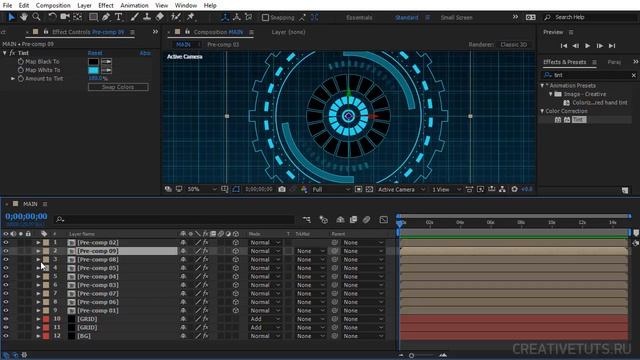Select the Clone Stamp tool

147,17
